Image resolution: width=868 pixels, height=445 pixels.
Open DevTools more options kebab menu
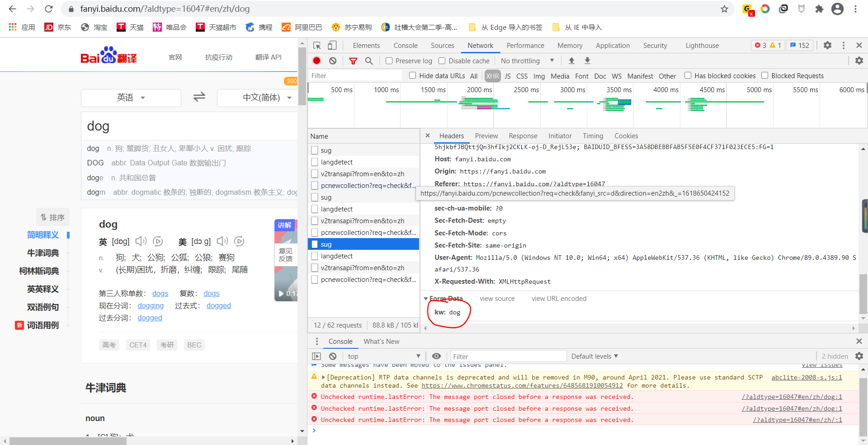[x=844, y=45]
